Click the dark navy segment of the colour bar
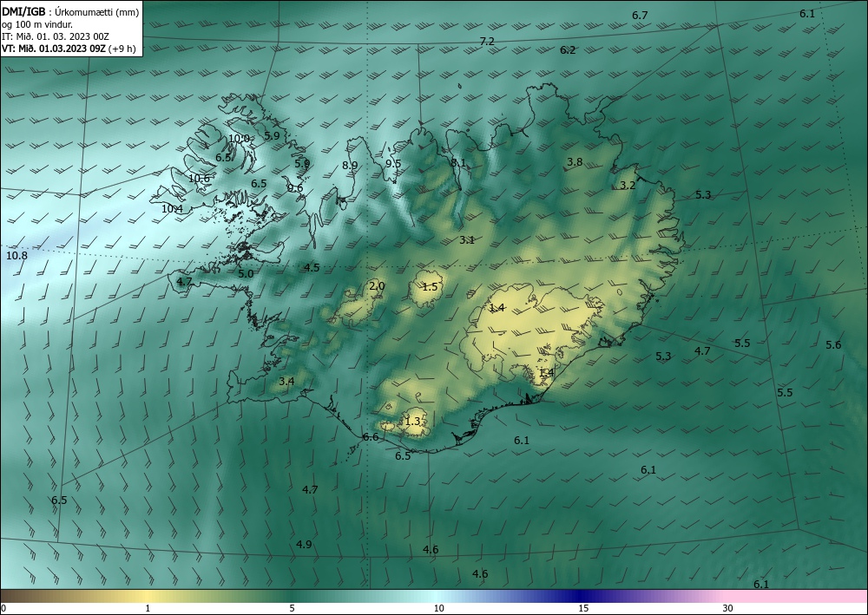This screenshot has height=615, width=868. click(x=578, y=596)
